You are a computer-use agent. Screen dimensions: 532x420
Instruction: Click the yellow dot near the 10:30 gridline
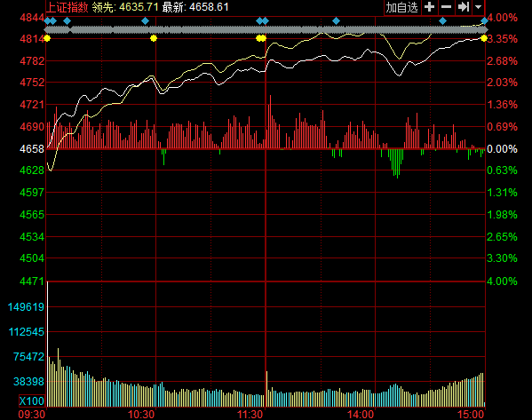pos(154,38)
